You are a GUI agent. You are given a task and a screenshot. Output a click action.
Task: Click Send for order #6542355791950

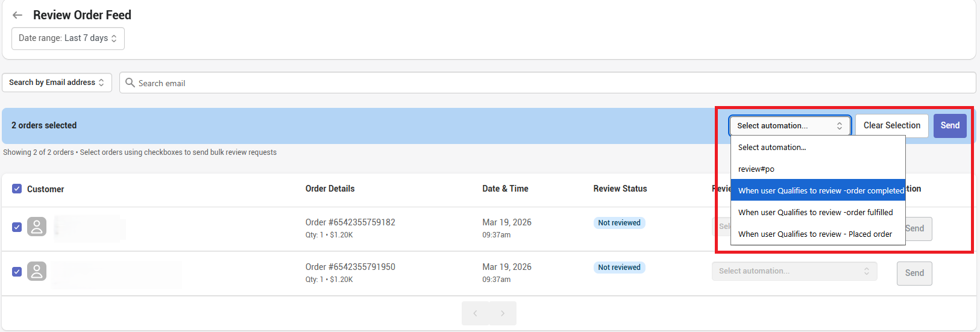(x=914, y=273)
